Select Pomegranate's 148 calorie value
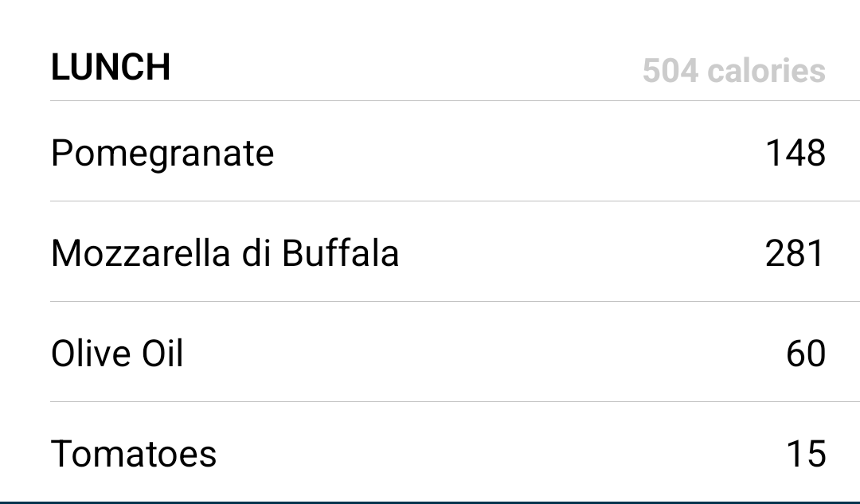The height and width of the screenshot is (504, 860). pyautogui.click(x=795, y=152)
